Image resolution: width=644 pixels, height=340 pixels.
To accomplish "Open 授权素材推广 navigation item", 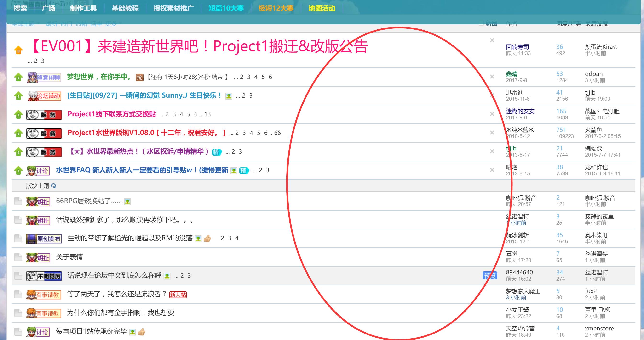I will point(173,8).
